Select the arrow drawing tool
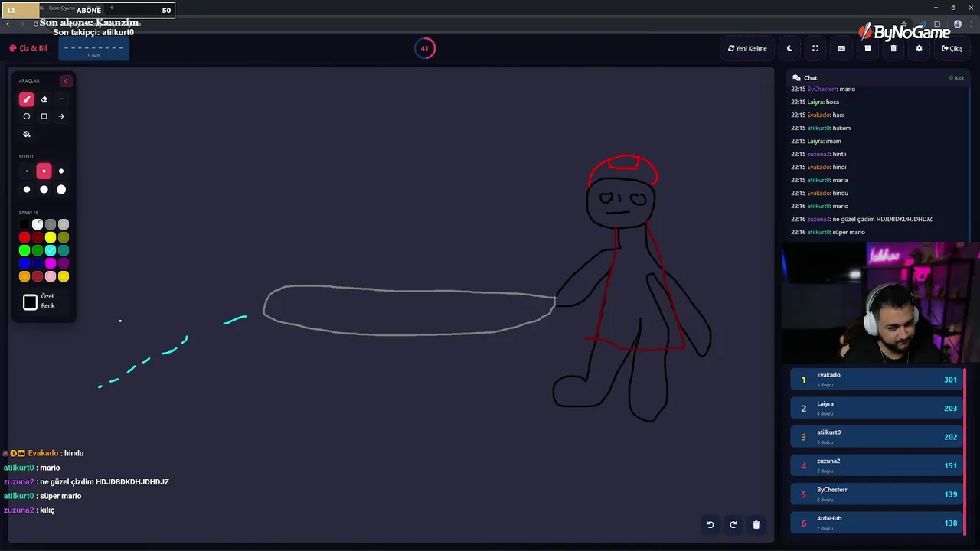Image resolution: width=980 pixels, height=551 pixels. [61, 116]
